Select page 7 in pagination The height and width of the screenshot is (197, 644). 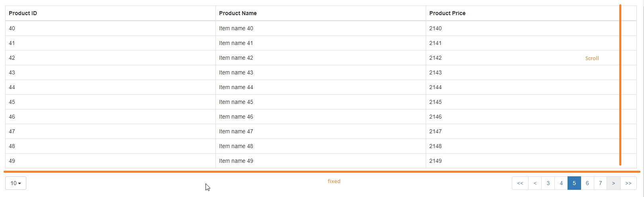[600, 183]
